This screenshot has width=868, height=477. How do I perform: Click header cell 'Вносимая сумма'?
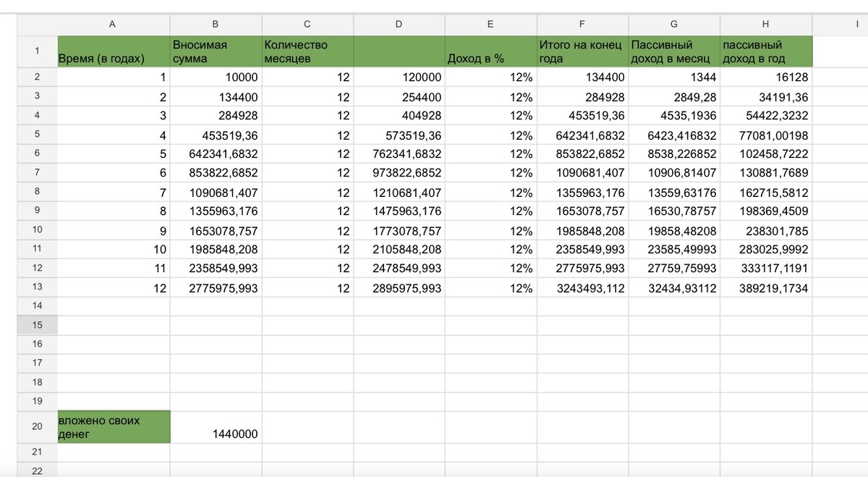point(216,51)
